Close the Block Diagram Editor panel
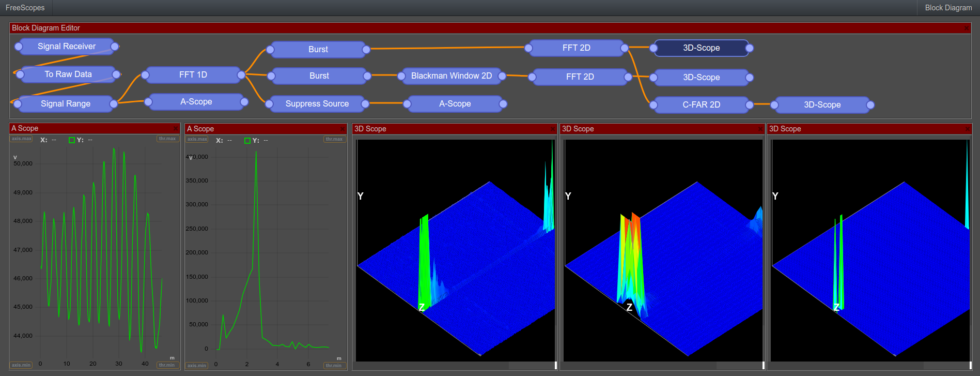980x376 pixels. coord(967,28)
